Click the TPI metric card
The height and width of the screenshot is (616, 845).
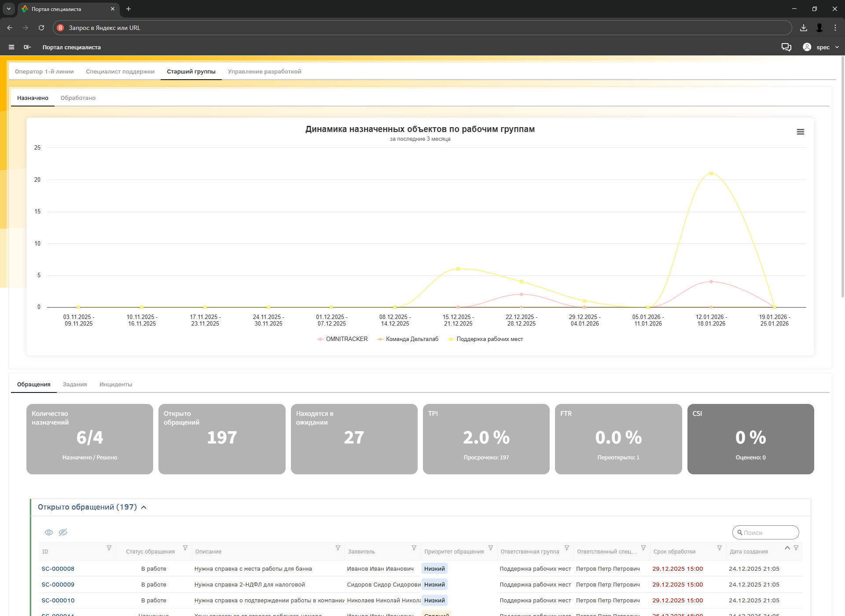point(486,439)
